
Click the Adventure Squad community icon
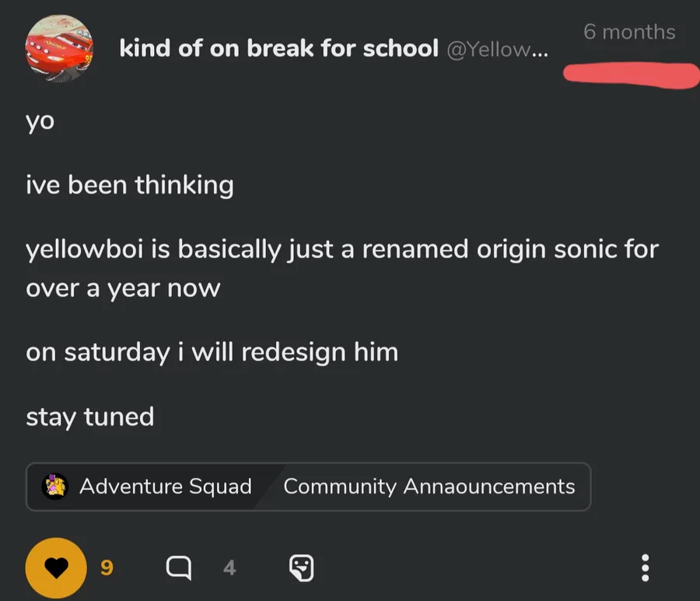pos(56,487)
